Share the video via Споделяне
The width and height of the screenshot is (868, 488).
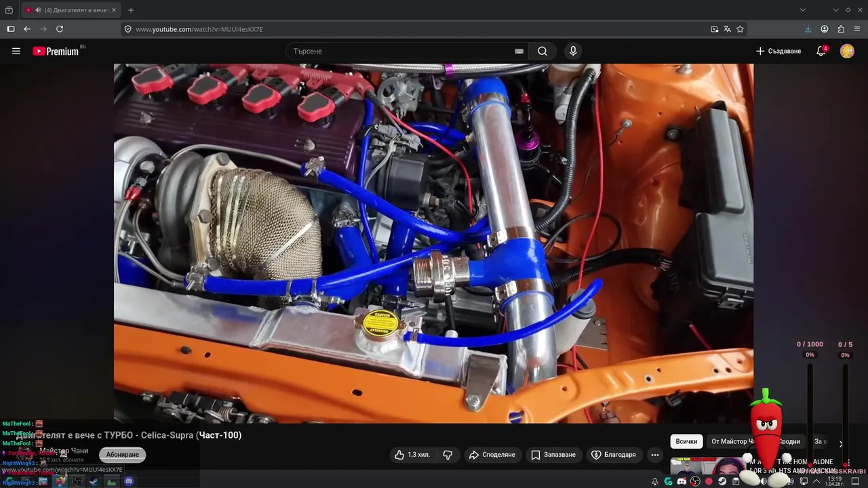click(492, 455)
